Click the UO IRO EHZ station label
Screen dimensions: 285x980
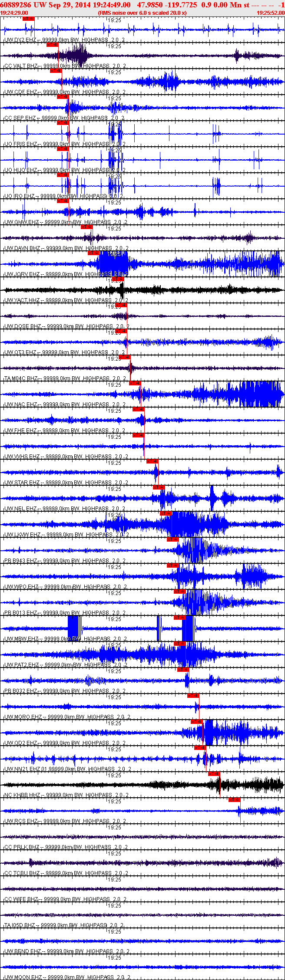click(x=20, y=196)
